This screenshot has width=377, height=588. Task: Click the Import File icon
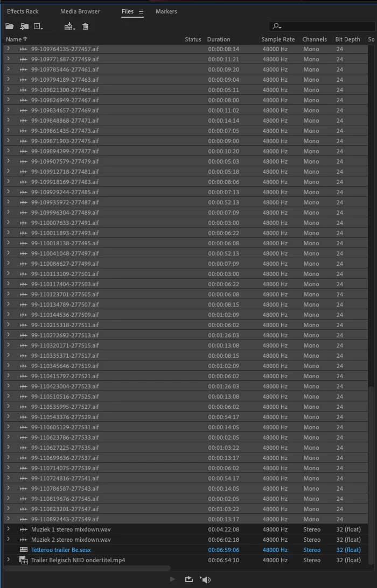click(24, 26)
